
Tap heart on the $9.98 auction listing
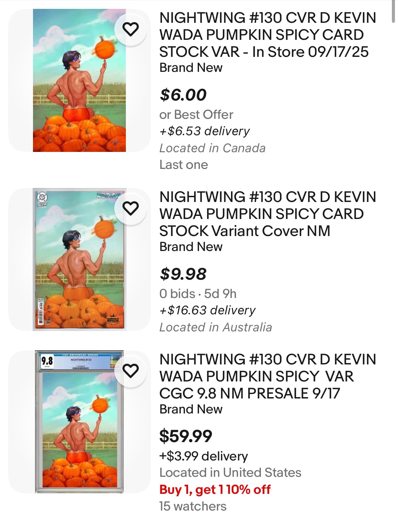pyautogui.click(x=130, y=208)
